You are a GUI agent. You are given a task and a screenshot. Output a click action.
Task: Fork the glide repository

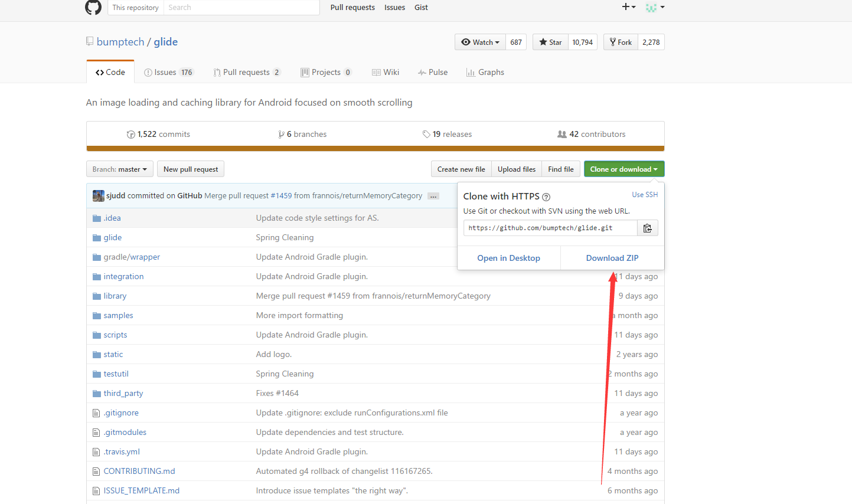pos(621,42)
